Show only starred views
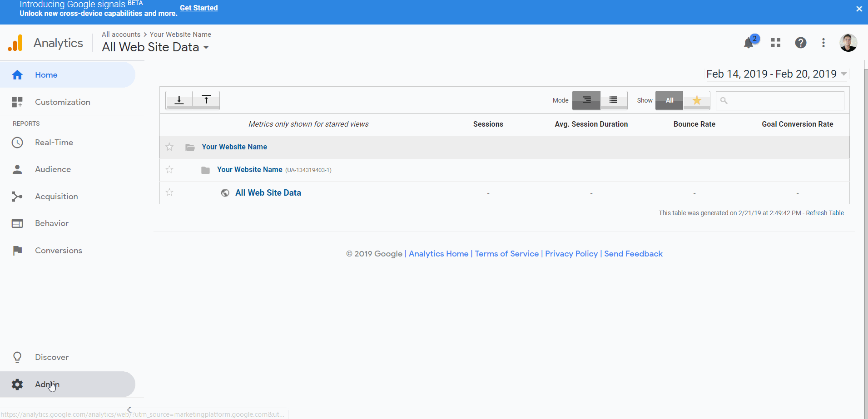 [x=697, y=100]
